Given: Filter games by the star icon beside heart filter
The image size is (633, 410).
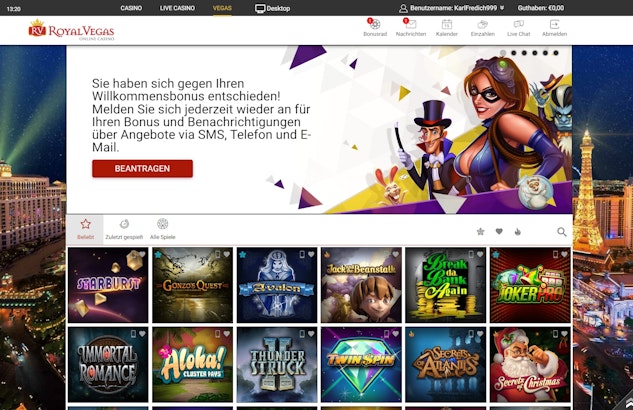Looking at the screenshot, I should [480, 232].
